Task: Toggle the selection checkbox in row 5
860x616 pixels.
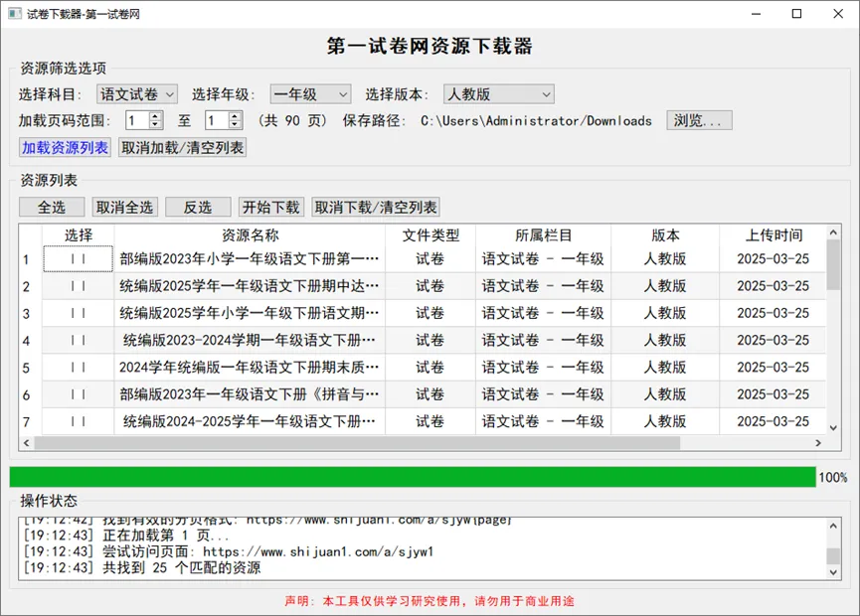Action: coord(78,368)
